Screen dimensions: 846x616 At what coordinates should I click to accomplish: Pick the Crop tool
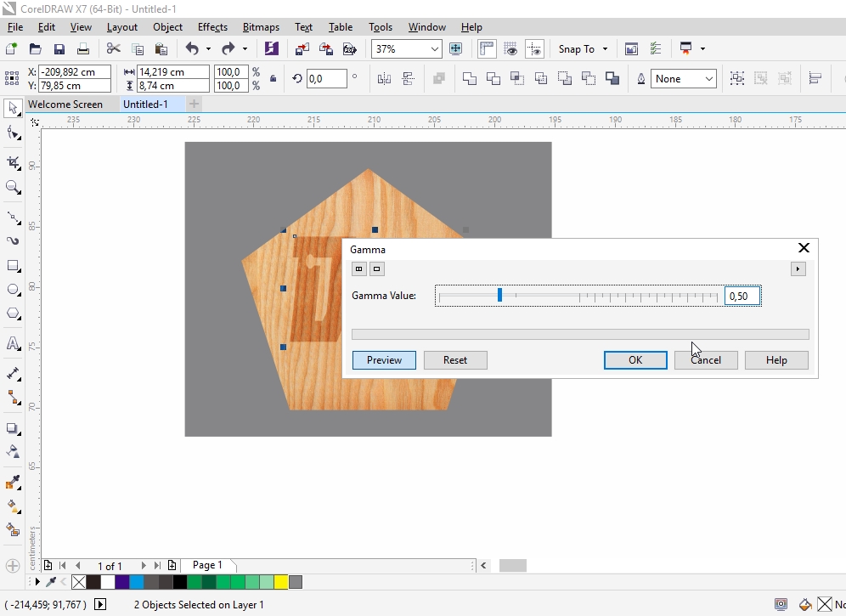point(12,162)
